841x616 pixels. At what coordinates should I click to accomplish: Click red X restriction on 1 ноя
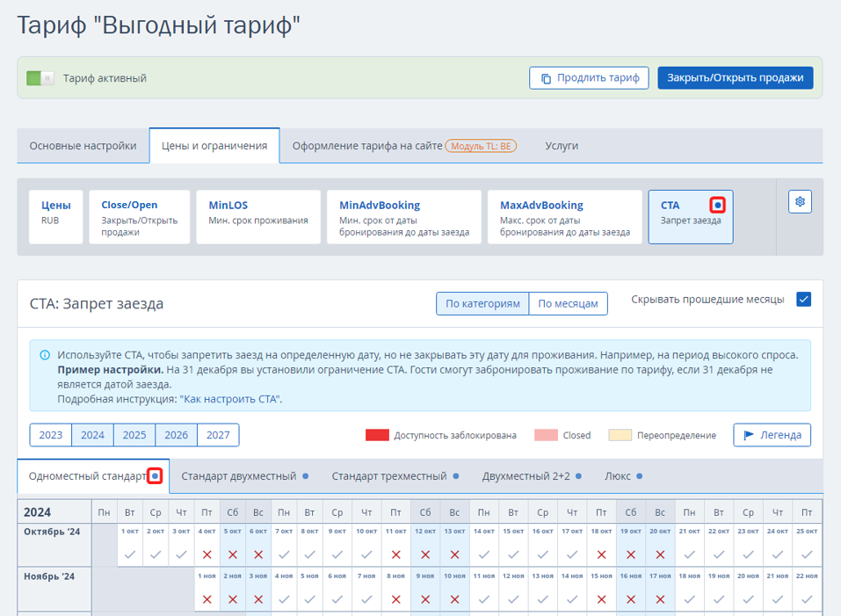(207, 598)
